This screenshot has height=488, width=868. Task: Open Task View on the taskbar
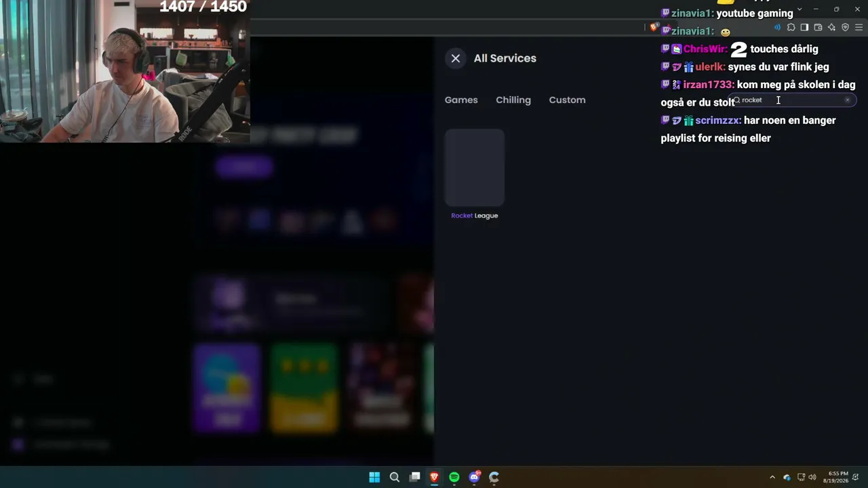[x=414, y=477]
